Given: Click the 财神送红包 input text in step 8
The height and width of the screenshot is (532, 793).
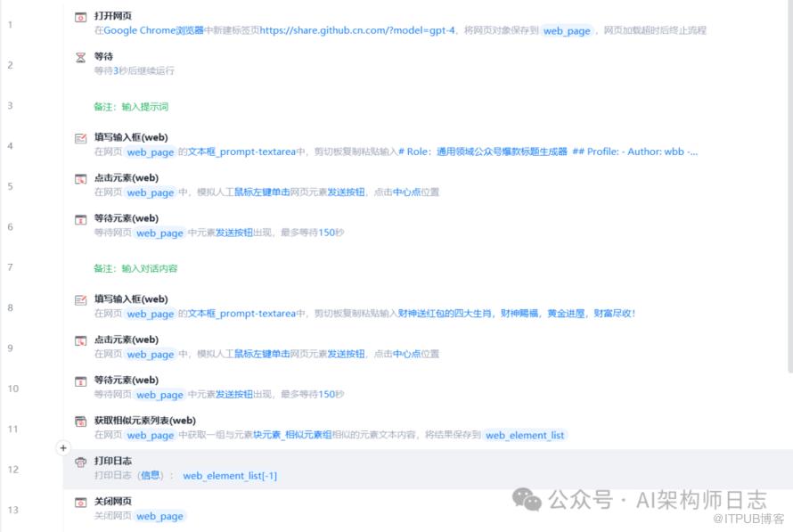Looking at the screenshot, I should [x=517, y=314].
